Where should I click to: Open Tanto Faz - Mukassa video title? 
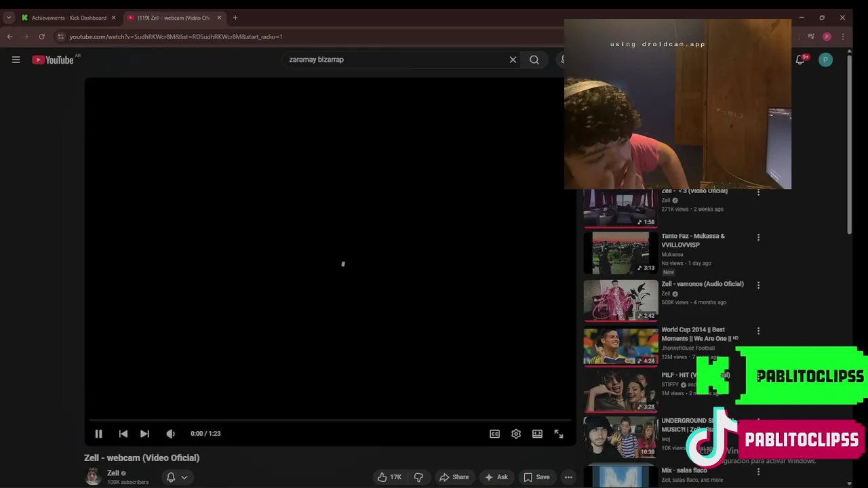tap(693, 240)
